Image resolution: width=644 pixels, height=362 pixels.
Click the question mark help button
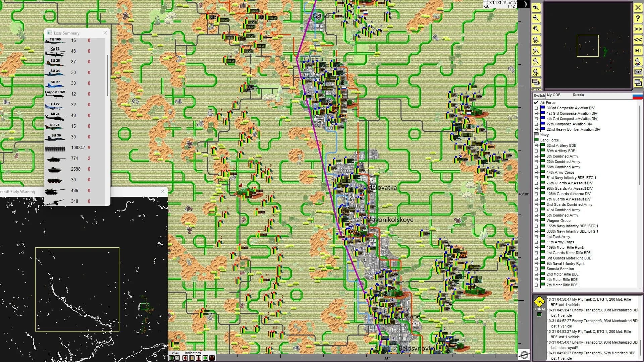pos(638,18)
